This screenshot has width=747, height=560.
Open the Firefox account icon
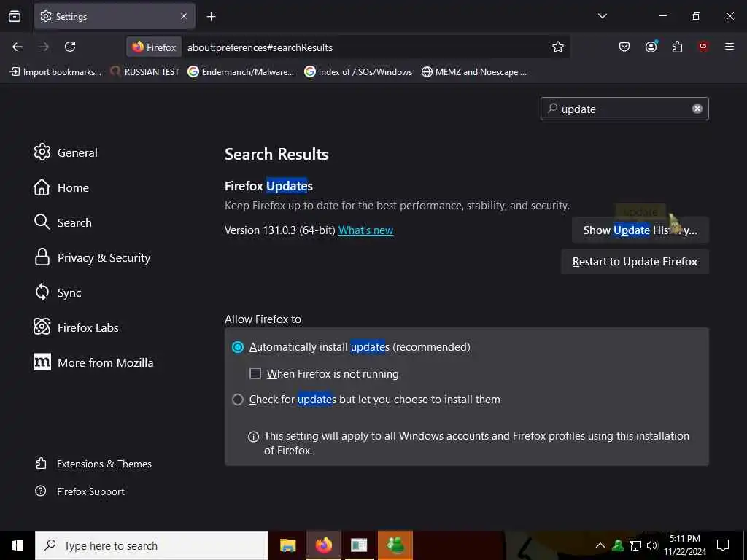(x=651, y=47)
